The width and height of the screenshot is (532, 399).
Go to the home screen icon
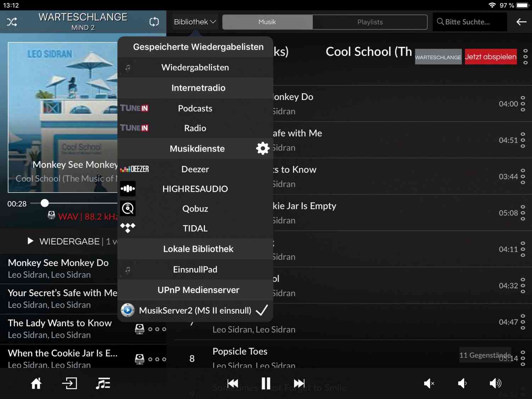point(36,383)
